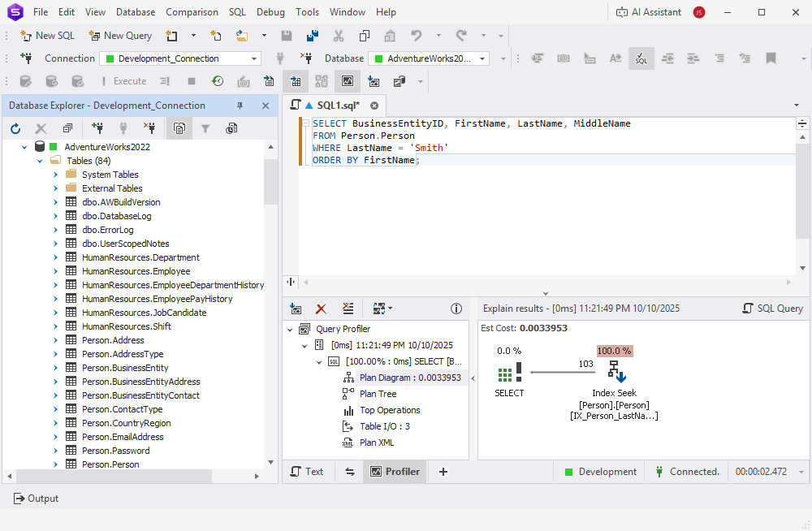Select Plan XML in the profiler tree
This screenshot has width=812, height=531.
click(377, 443)
